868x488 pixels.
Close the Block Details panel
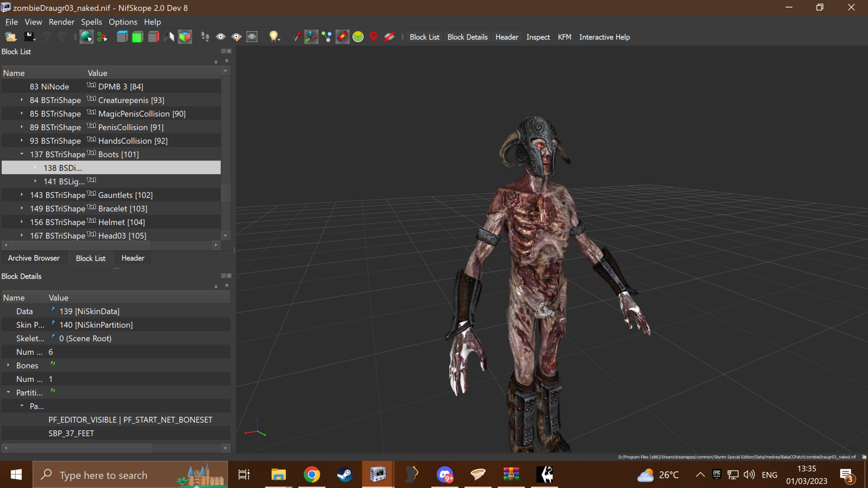(229, 276)
